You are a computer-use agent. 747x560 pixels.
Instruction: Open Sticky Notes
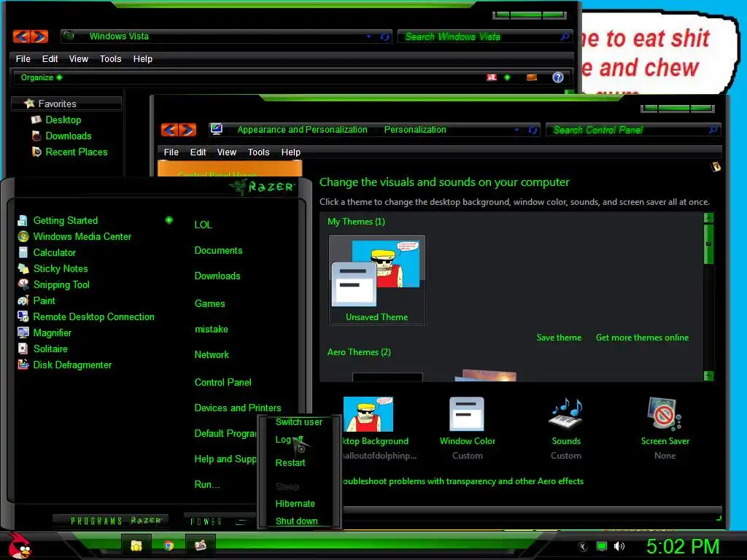click(60, 268)
